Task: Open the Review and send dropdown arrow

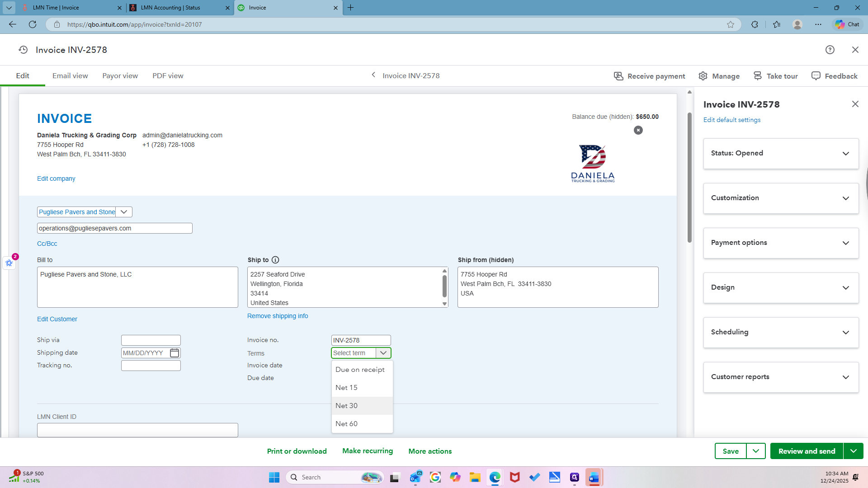Action: [x=854, y=451]
